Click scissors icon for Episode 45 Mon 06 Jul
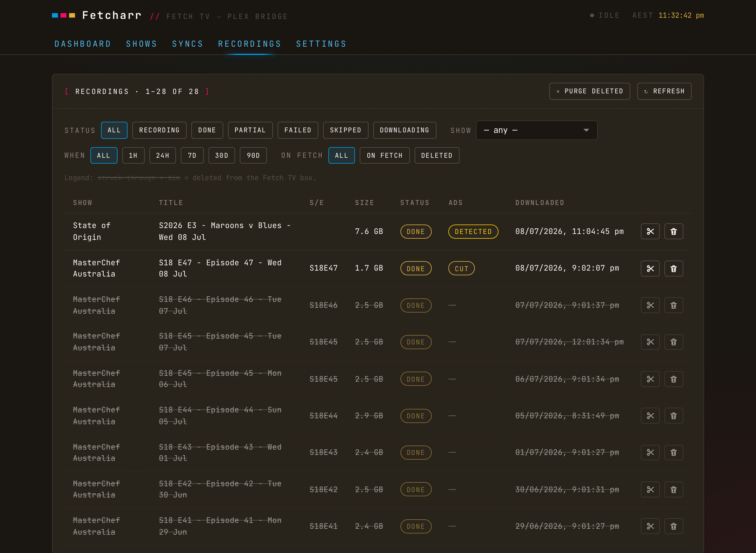Screen dimensions: 756x553 [650, 379]
